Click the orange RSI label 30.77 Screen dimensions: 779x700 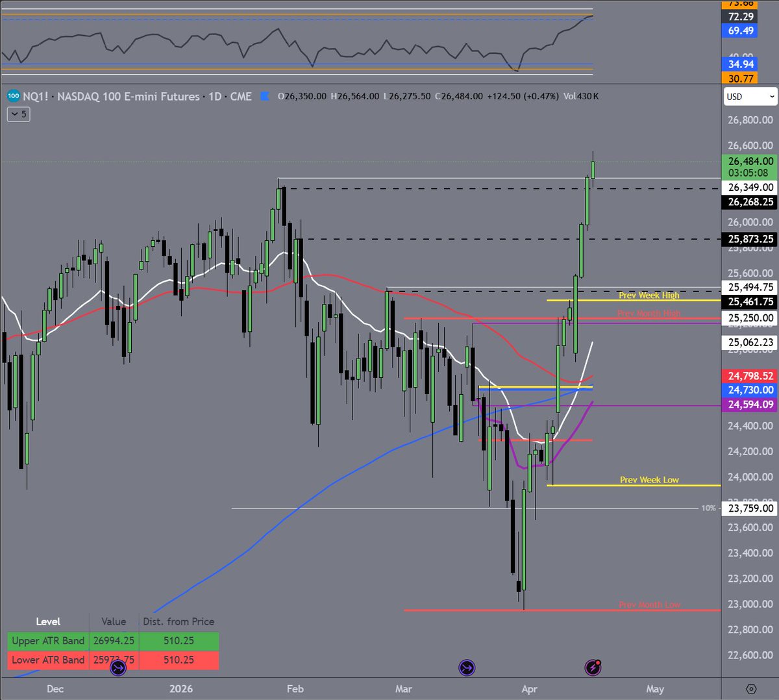741,78
